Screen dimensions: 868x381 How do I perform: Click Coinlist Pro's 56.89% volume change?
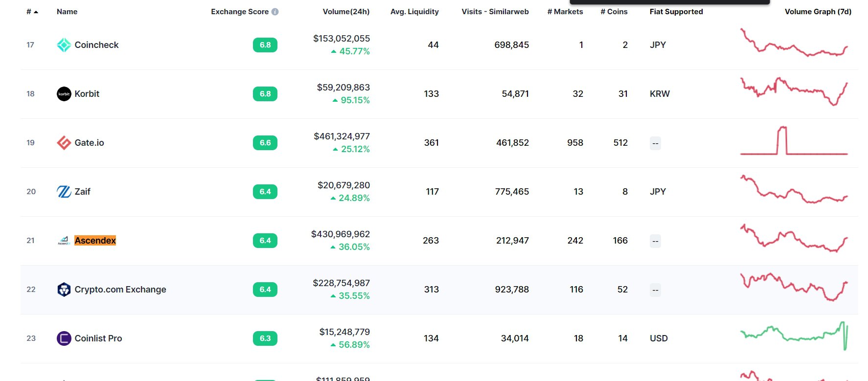350,345
